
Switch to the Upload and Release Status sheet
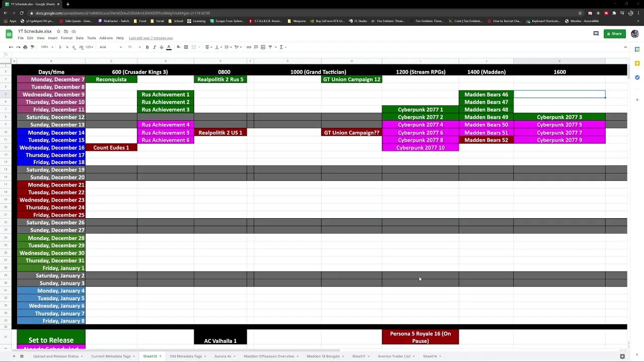click(x=56, y=356)
